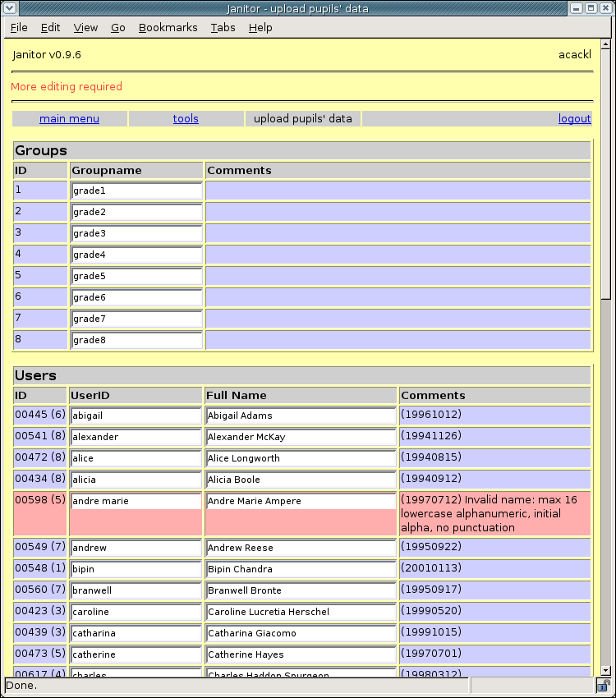Open the Go menu
The width and height of the screenshot is (616, 698).
118,28
